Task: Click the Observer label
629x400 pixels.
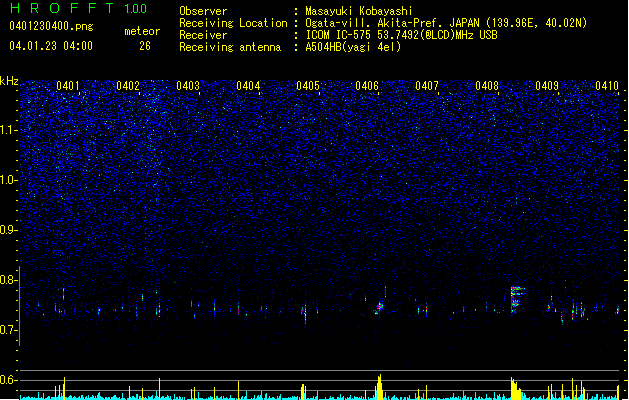Action: coord(203,11)
